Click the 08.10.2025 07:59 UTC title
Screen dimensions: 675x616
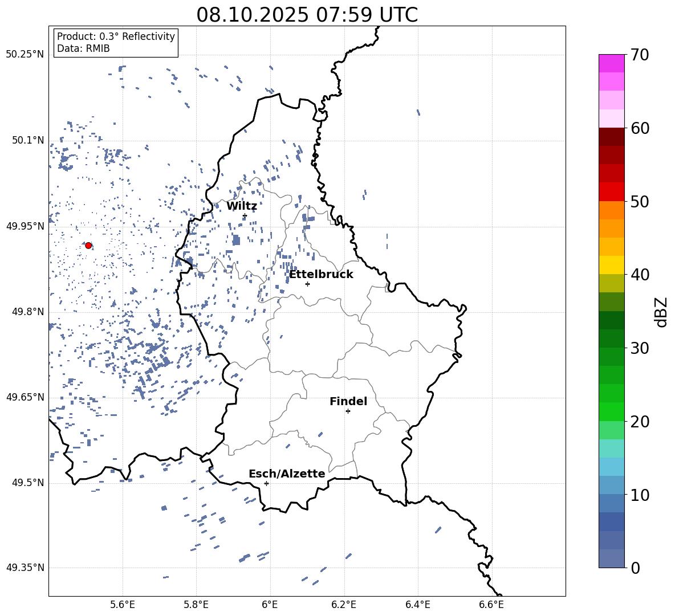[x=307, y=15]
